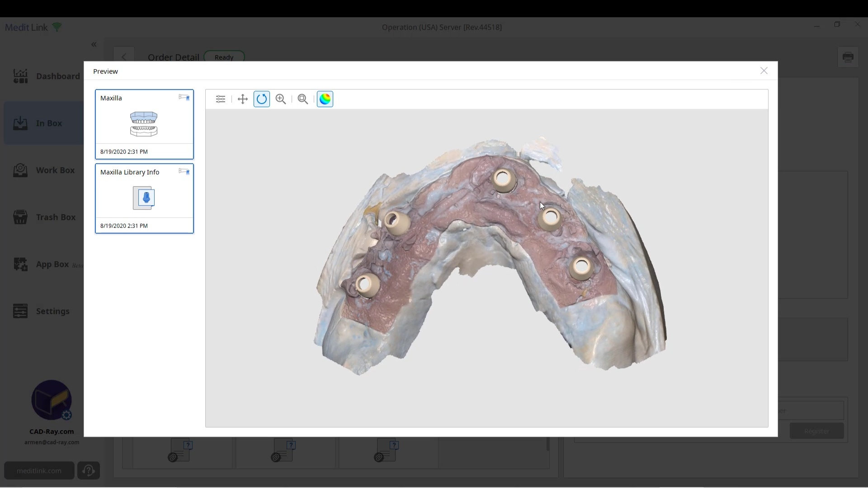Select the Maxilla Library Info card

tap(144, 198)
